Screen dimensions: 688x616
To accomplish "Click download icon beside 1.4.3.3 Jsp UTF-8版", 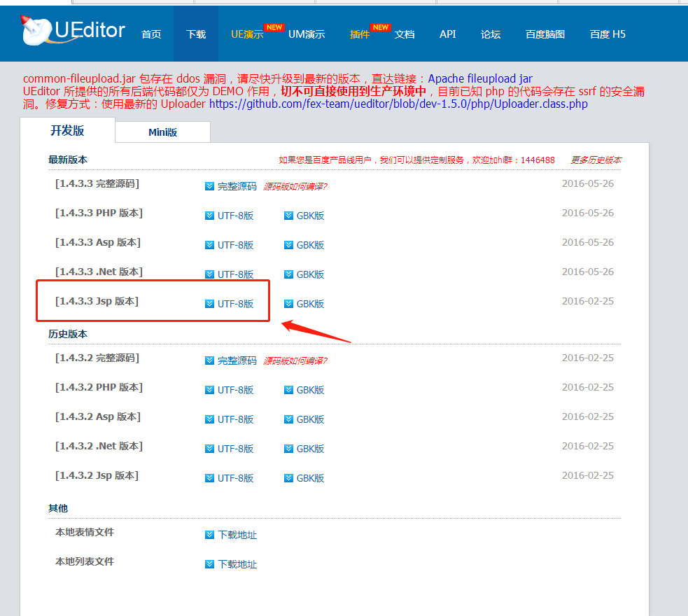I will point(209,304).
